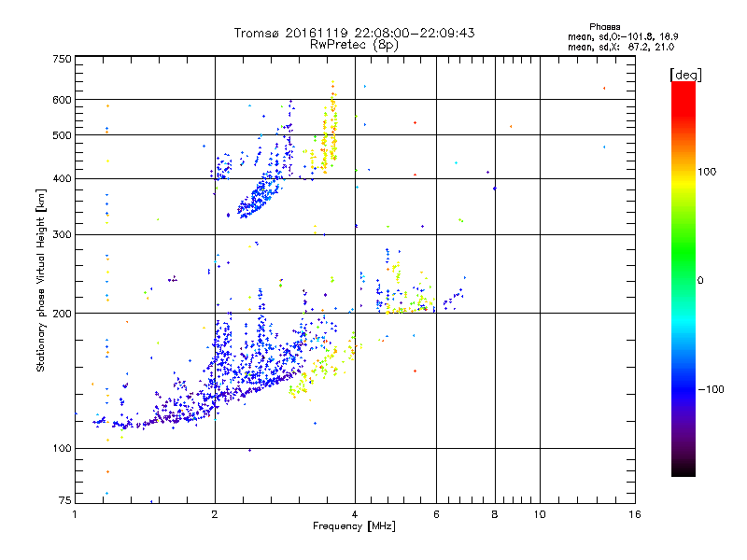Click the y-axis tick label '600'

pyautogui.click(x=63, y=100)
